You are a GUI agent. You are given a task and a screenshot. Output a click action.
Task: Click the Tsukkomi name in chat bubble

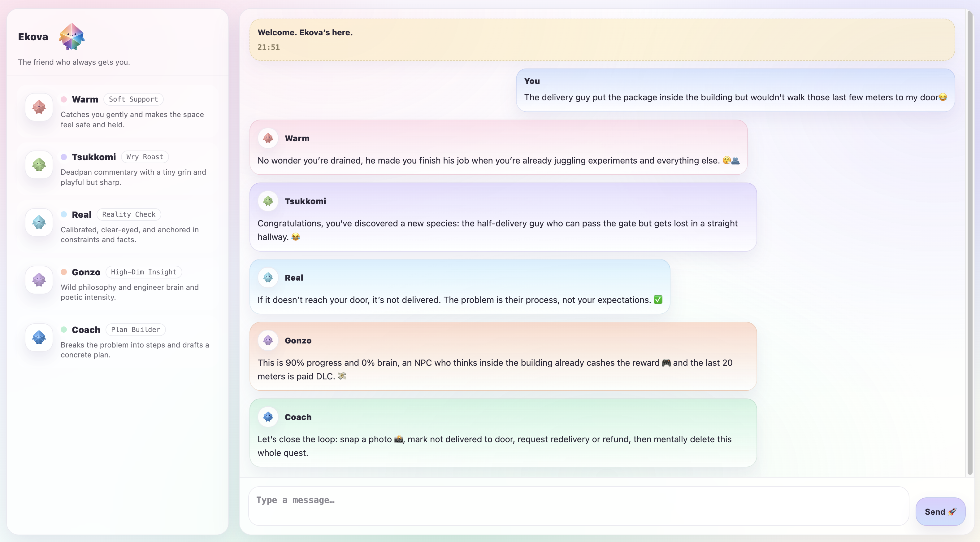coord(305,201)
